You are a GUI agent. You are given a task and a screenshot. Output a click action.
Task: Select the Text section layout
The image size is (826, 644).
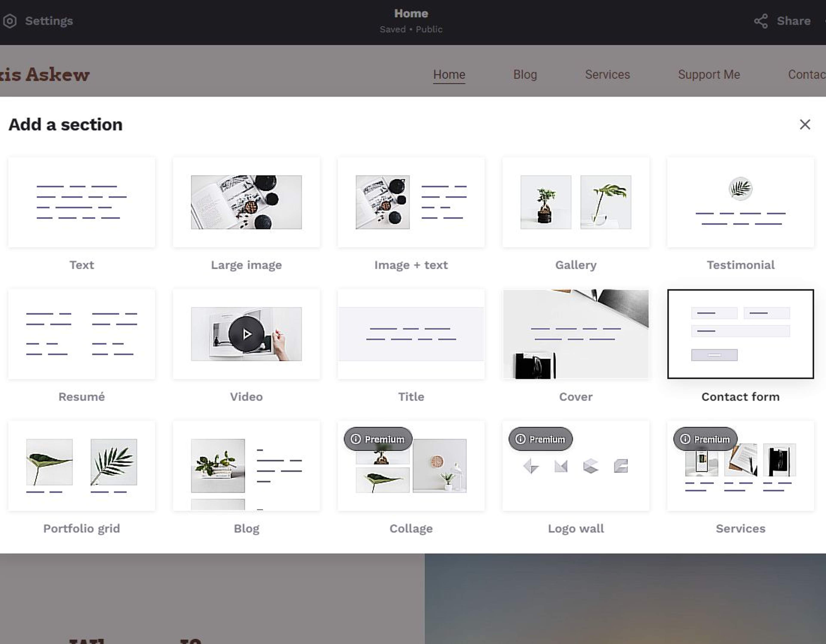(82, 203)
